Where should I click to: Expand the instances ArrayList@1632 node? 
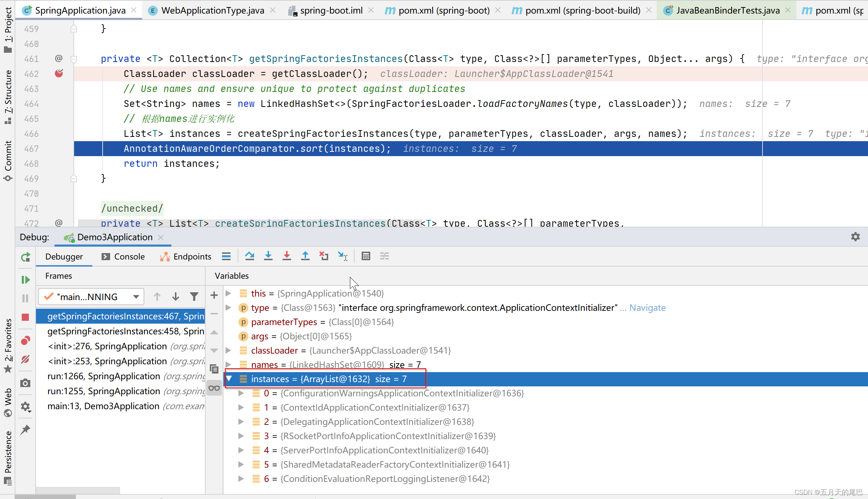pyautogui.click(x=228, y=379)
